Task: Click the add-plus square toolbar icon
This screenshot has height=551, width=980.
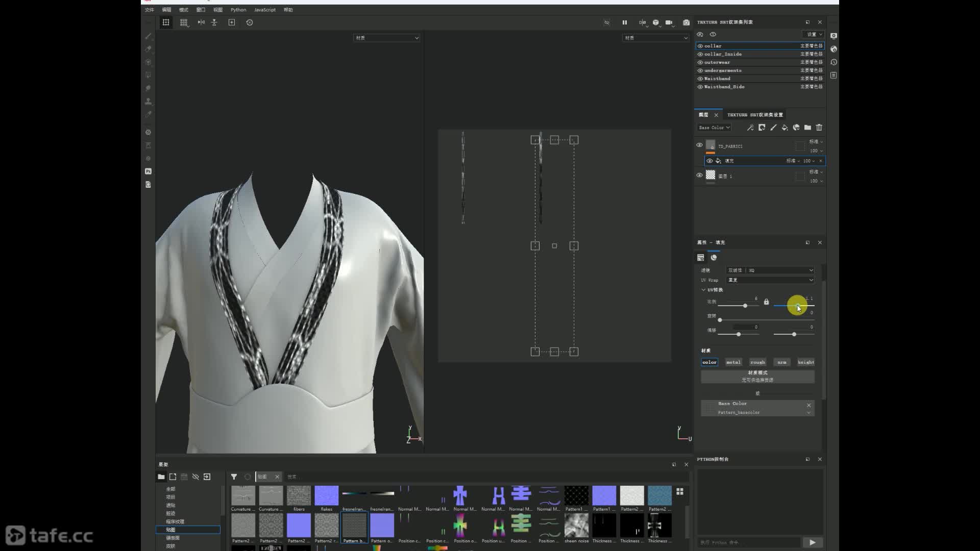Action: pos(232,22)
